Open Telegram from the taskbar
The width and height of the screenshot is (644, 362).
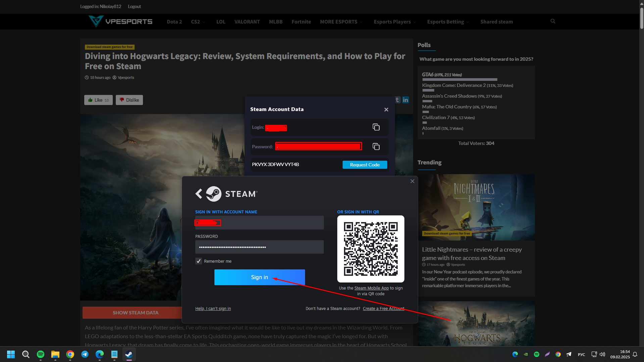point(85,354)
